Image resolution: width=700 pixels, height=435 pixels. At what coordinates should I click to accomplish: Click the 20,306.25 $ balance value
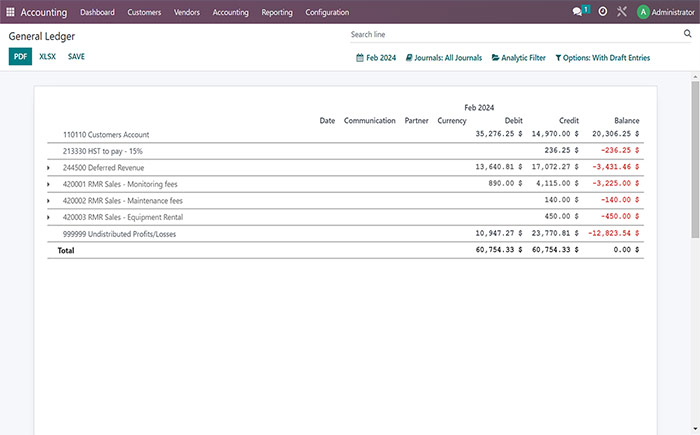click(x=616, y=134)
